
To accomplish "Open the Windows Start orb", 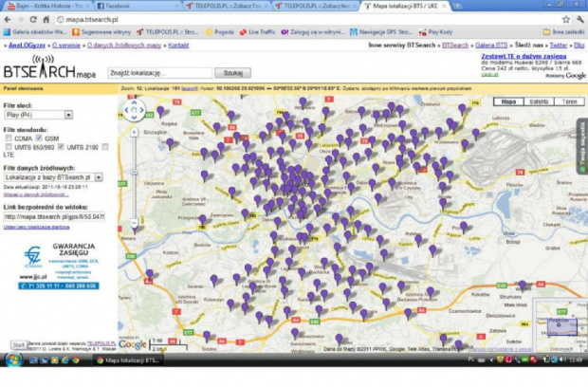I will tap(13, 360).
